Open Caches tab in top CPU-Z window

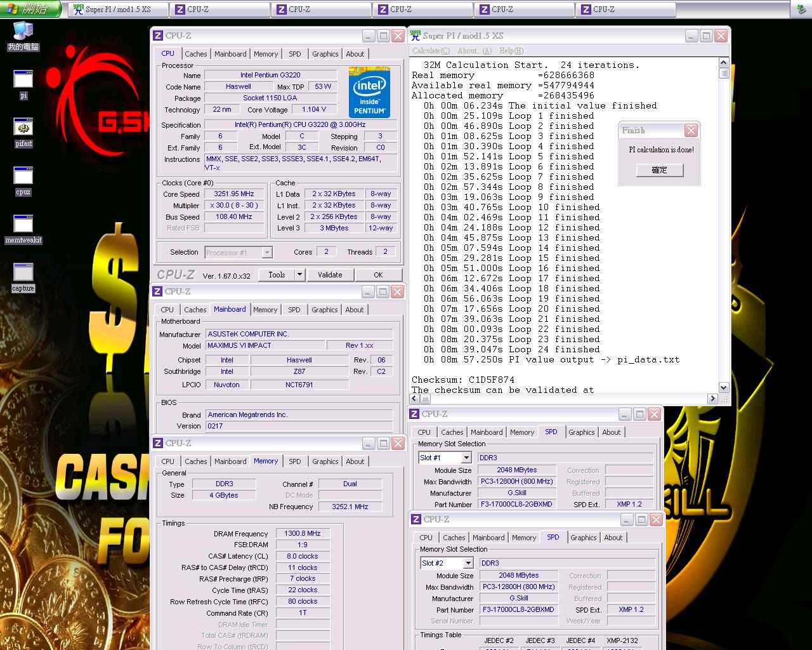196,54
